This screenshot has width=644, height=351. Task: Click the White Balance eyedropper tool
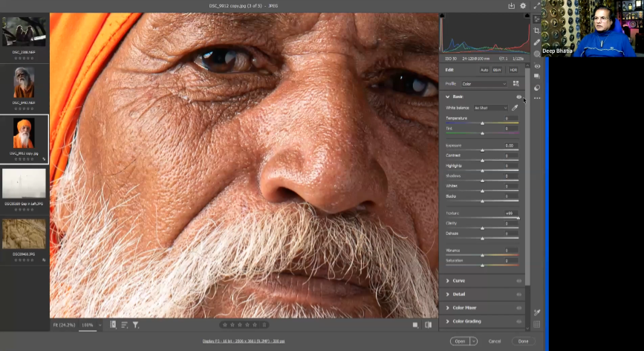tap(515, 108)
